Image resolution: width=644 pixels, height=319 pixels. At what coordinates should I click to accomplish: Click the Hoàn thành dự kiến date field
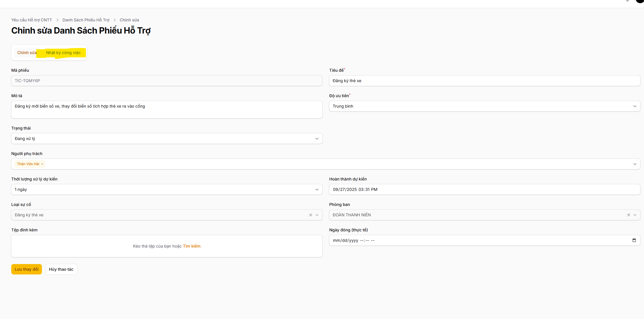484,189
